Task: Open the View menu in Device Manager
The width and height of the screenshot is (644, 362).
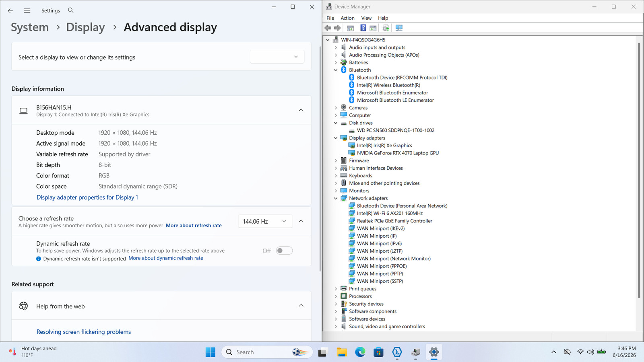Action: tap(366, 18)
